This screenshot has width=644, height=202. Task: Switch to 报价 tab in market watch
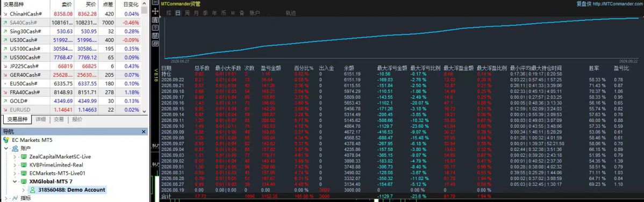coord(77,119)
